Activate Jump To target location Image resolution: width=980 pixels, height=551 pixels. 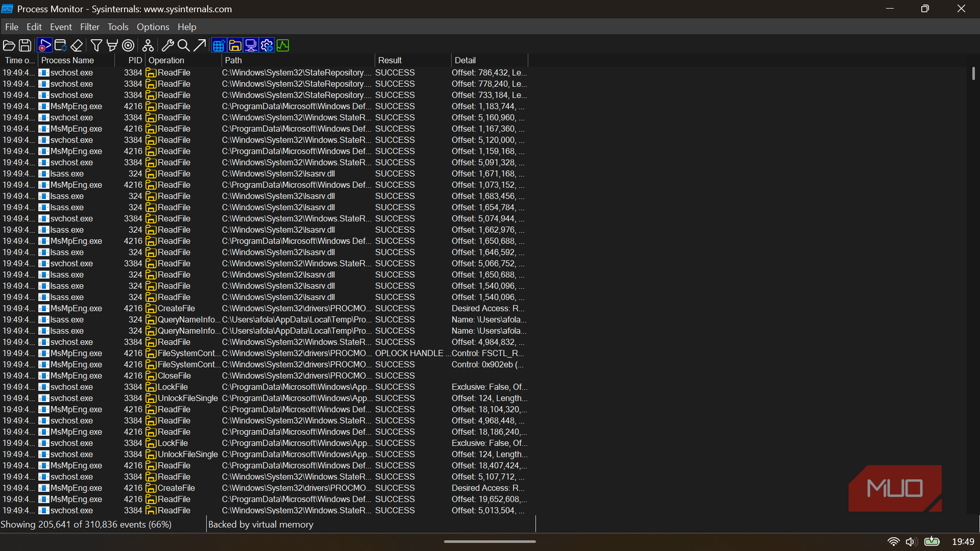coord(200,45)
